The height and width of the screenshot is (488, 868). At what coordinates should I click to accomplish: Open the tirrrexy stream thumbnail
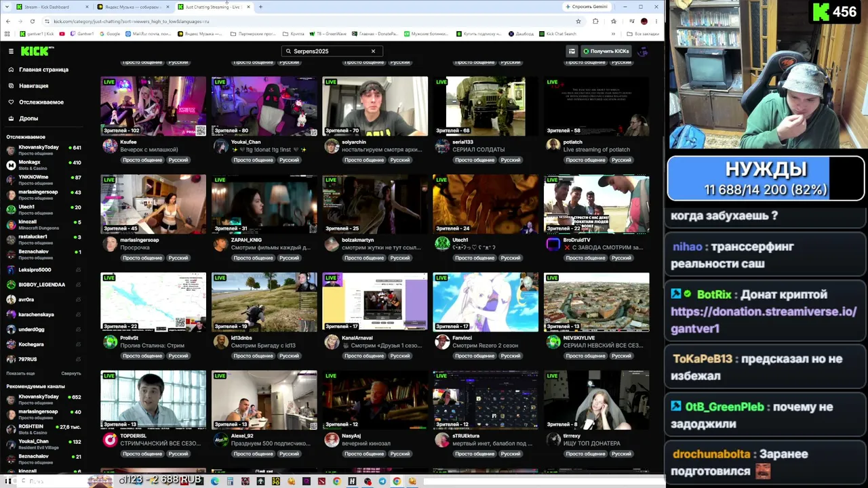coord(597,400)
